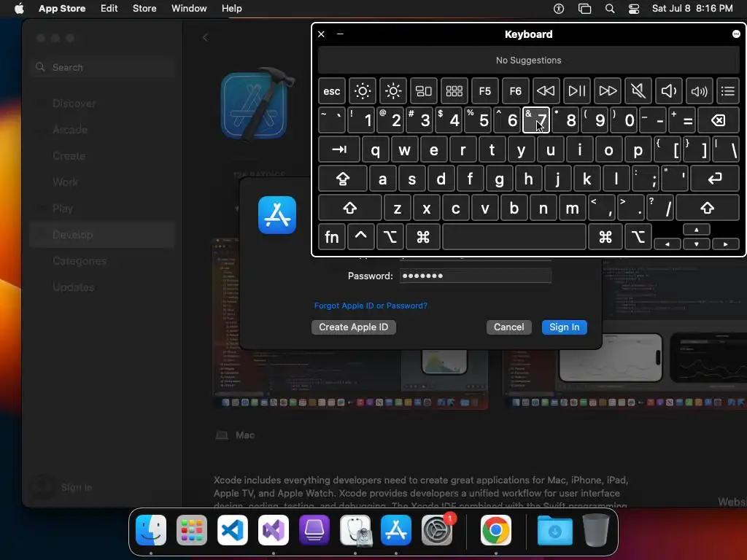Screen dimensions: 747x560
Task: Tap the brightness up key on Keyboard
Action: click(x=393, y=91)
